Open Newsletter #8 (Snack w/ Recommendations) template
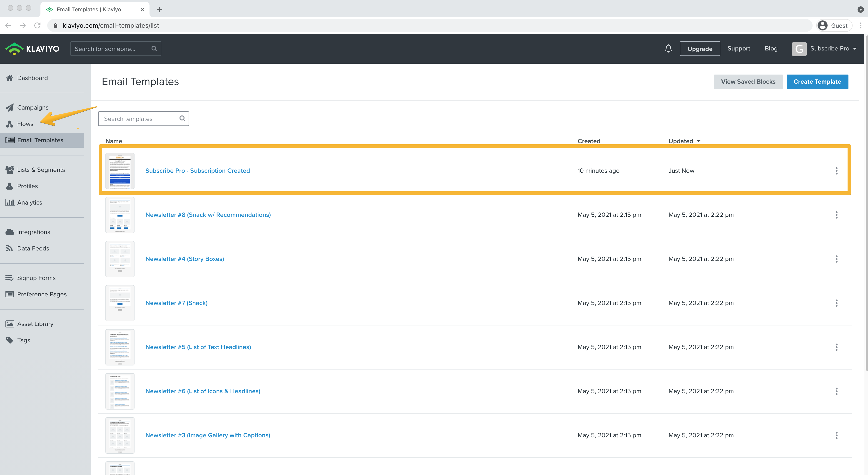The height and width of the screenshot is (475, 868). coord(208,215)
